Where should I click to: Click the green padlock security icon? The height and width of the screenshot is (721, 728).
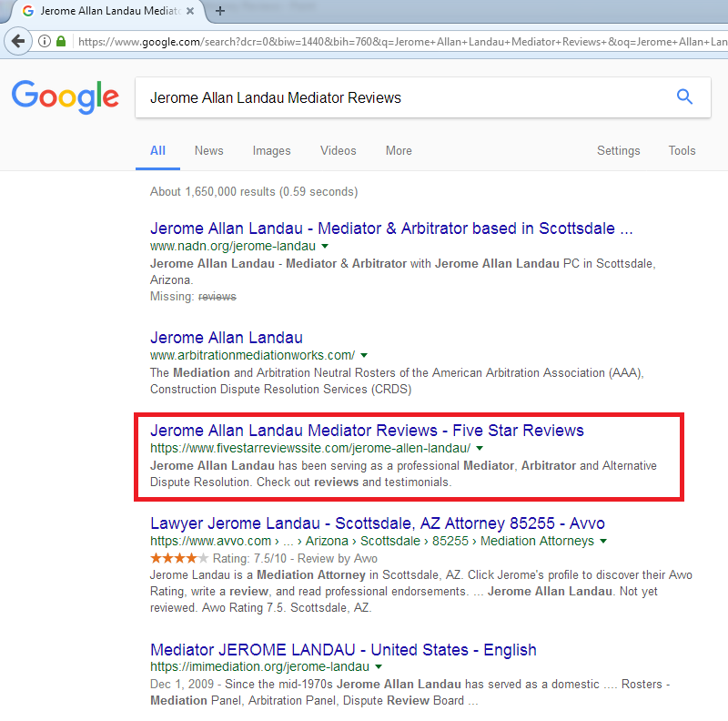[61, 41]
